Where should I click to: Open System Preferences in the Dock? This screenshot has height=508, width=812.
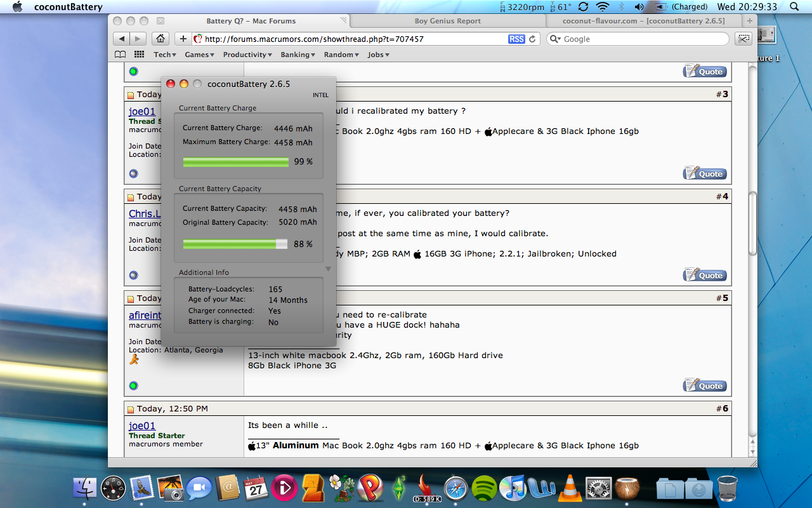coord(598,488)
